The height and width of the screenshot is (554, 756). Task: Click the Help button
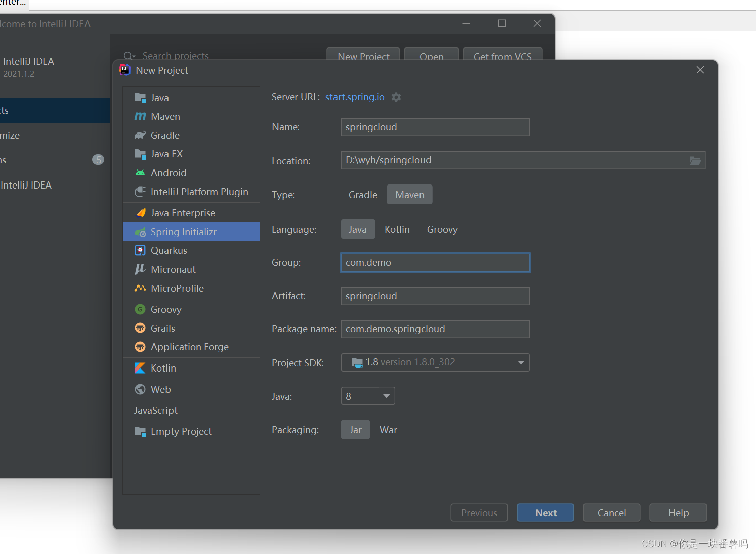tap(678, 513)
